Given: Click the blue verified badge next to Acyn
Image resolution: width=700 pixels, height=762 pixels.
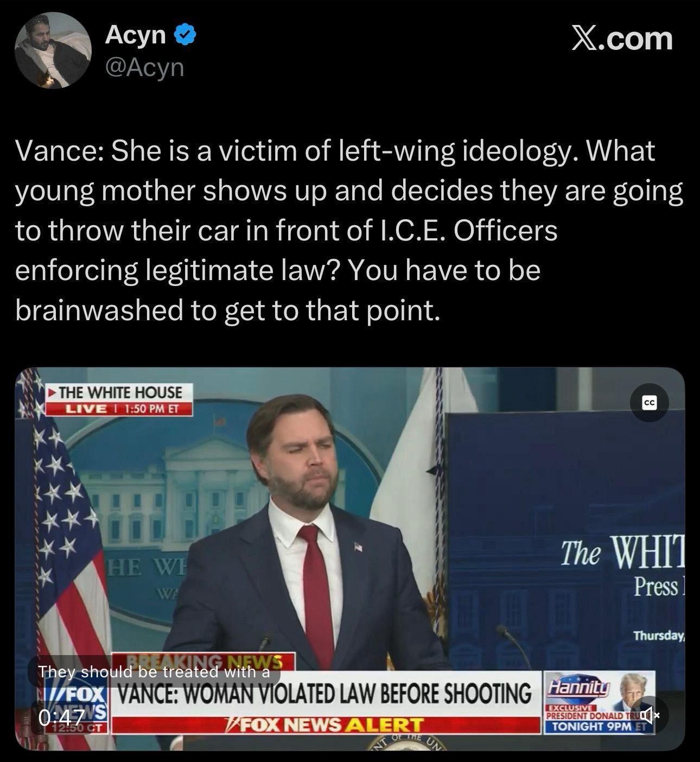Looking at the screenshot, I should pyautogui.click(x=184, y=36).
